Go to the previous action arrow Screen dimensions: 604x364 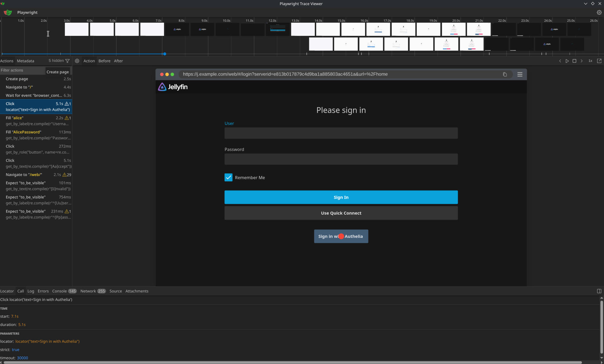pos(560,61)
